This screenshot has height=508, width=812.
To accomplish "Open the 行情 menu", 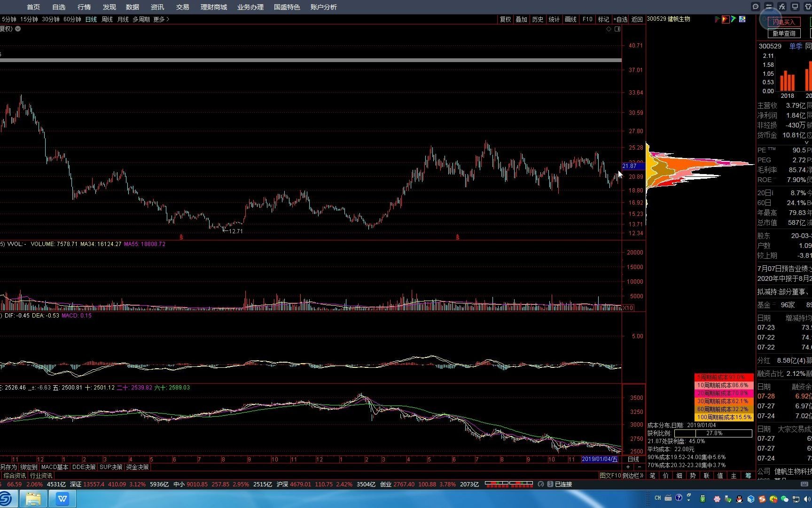I will [x=84, y=7].
